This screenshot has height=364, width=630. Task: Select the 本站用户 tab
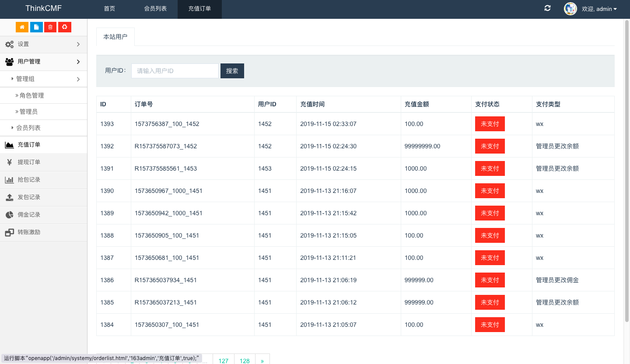pyautogui.click(x=115, y=37)
